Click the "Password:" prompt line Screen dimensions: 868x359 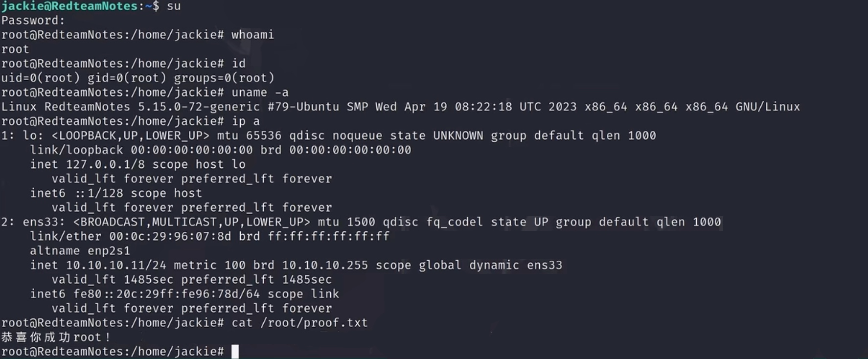[33, 21]
